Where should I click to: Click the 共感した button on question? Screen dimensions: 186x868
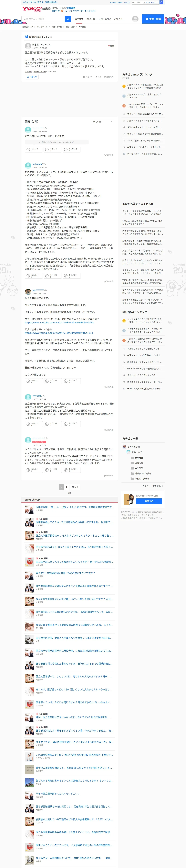(x=32, y=77)
